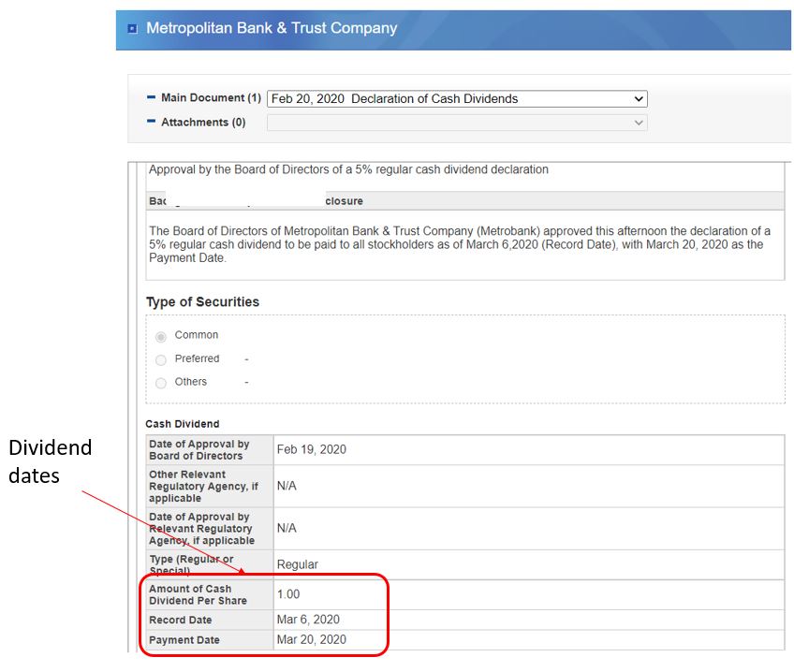Collapse the Main Document minus icon
The height and width of the screenshot is (672, 794).
pos(151,97)
